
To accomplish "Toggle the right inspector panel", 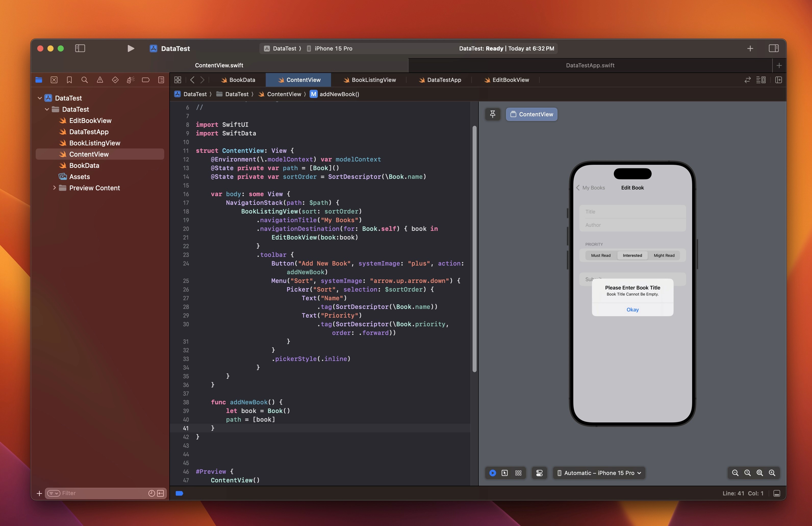I will click(x=773, y=48).
